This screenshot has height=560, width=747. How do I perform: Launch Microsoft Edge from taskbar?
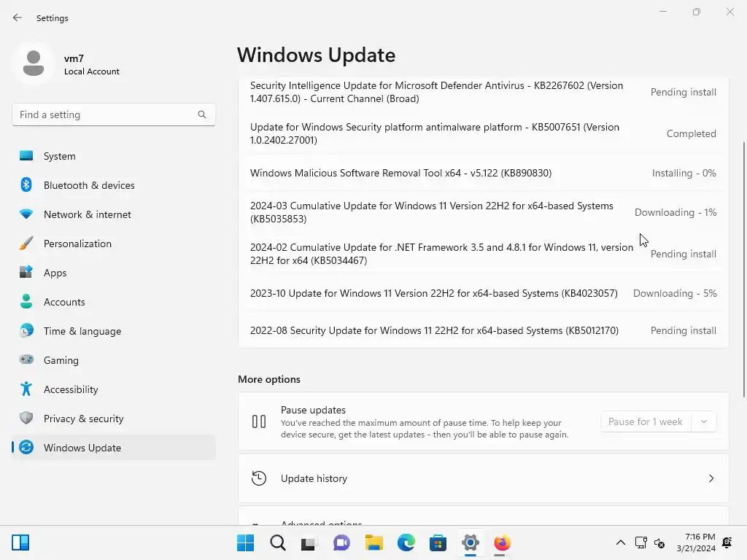coord(406,542)
